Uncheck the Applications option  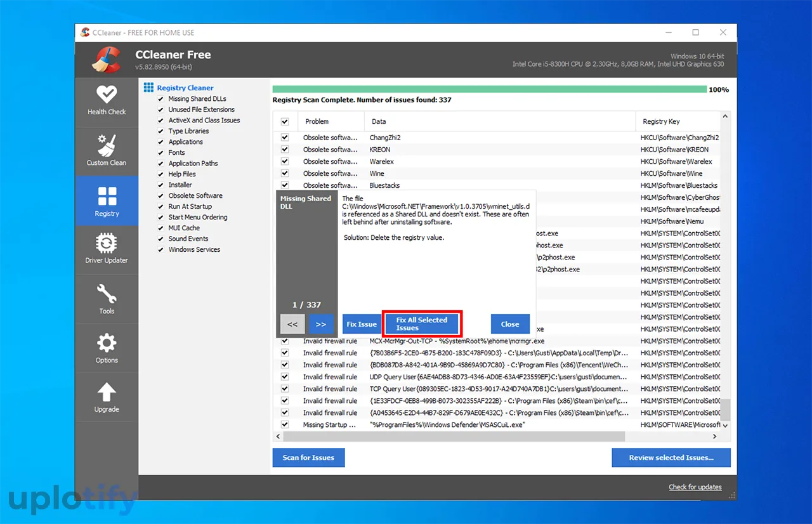point(160,142)
